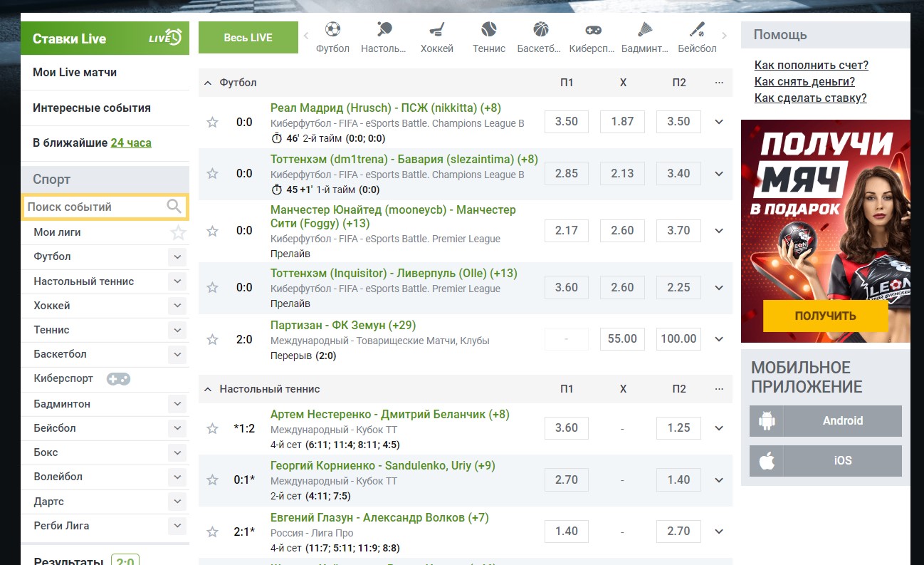
Task: Toggle the My Leagues star icon
Action: click(178, 232)
